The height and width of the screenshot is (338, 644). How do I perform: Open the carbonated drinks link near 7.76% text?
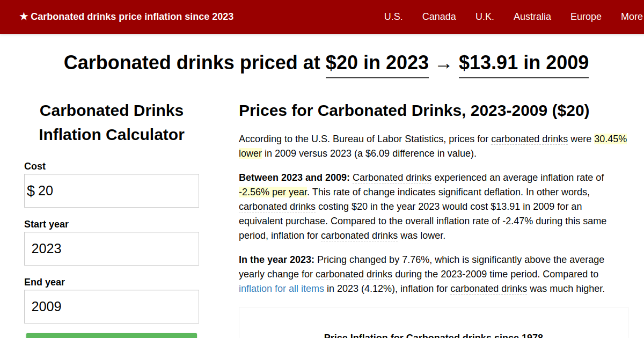[354, 274]
